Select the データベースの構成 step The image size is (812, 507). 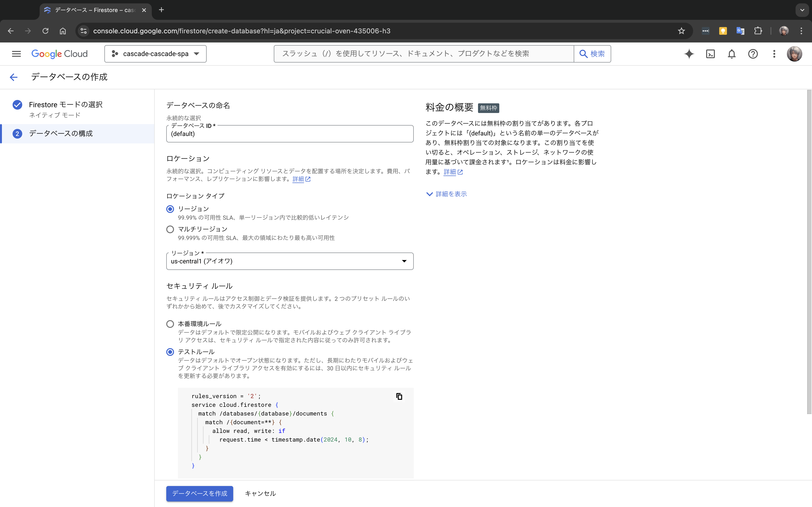tap(61, 134)
